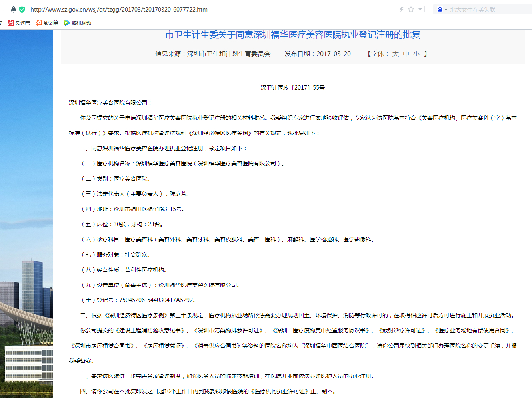This screenshot has width=532, height=398.
Task: Click the line 床位：30张，牙椅：23台
Action: pyautogui.click(x=122, y=224)
